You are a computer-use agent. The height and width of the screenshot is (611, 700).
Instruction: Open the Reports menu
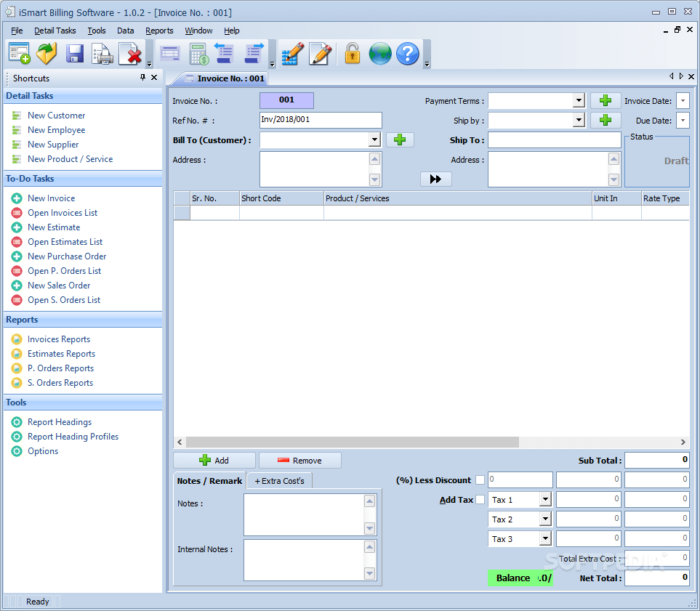coord(159,31)
